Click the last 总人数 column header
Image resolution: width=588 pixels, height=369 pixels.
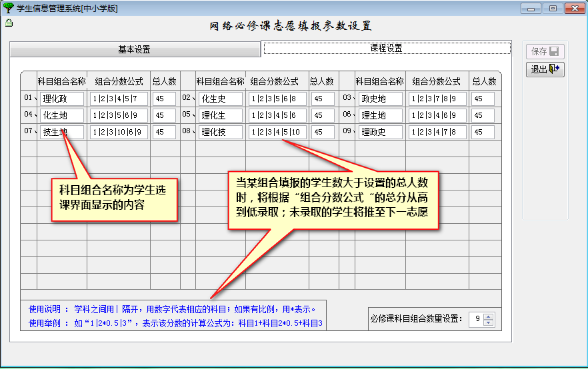click(484, 81)
